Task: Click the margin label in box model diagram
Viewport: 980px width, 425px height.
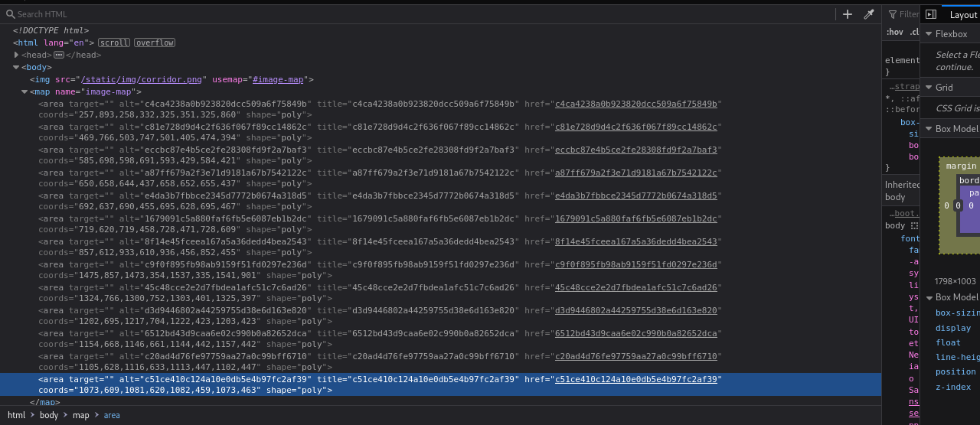Action: pyautogui.click(x=961, y=166)
